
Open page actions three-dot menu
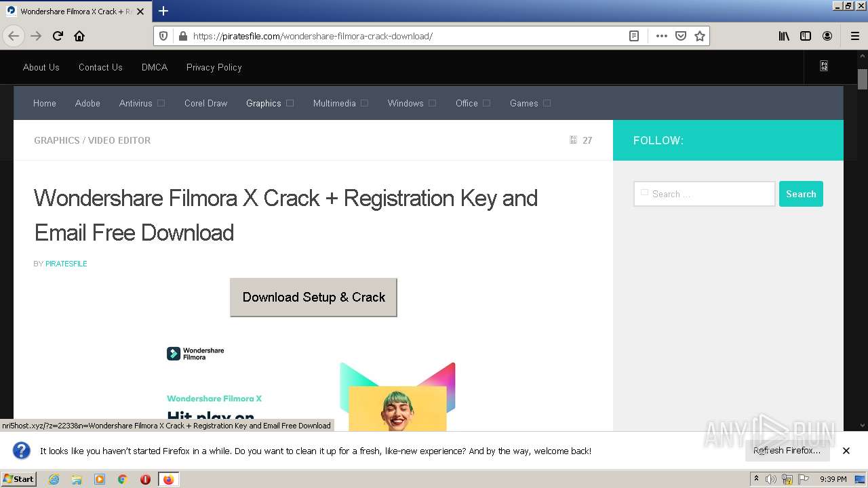point(662,36)
